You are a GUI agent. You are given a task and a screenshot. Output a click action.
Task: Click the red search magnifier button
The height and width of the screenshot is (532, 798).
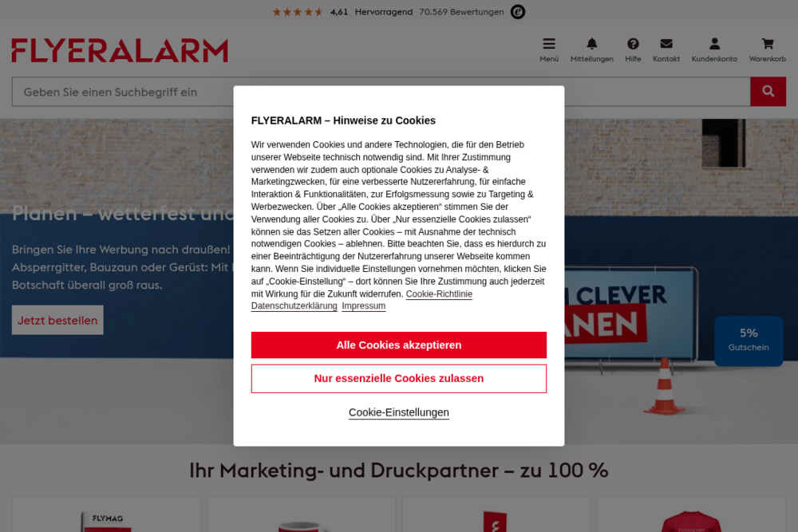(768, 92)
